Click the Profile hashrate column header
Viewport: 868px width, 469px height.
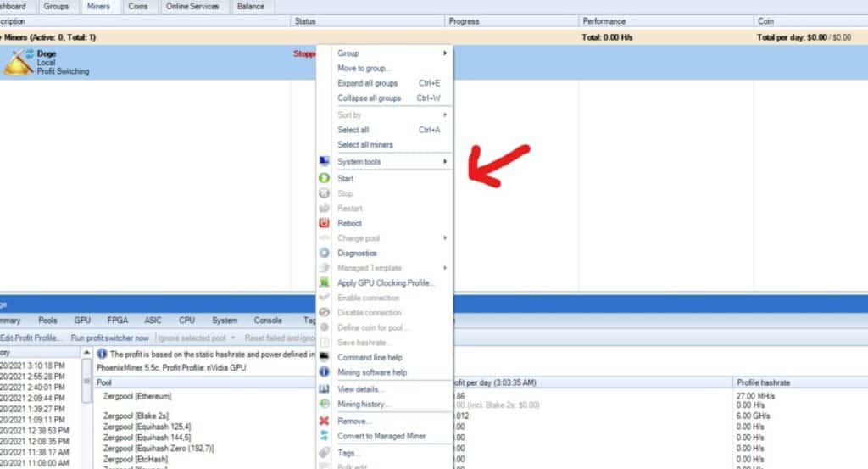click(x=800, y=382)
